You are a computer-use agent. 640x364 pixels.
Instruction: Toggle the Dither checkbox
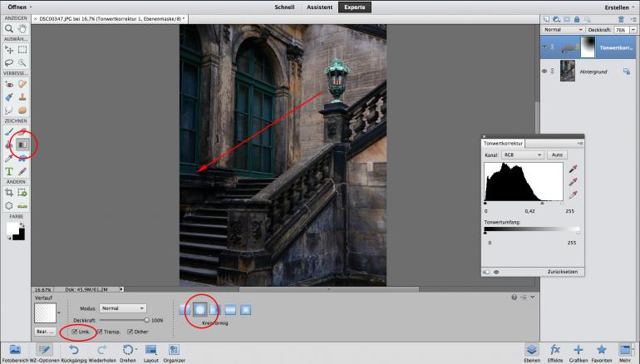[x=130, y=332]
